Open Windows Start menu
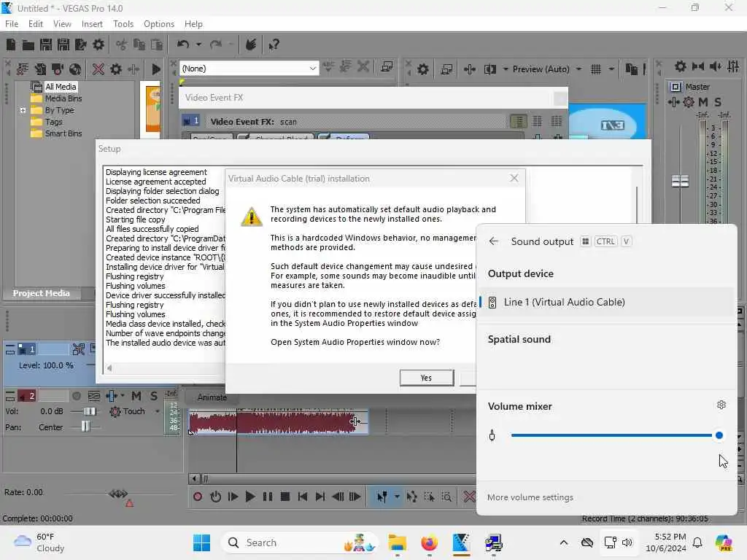The height and width of the screenshot is (560, 747). tap(202, 542)
